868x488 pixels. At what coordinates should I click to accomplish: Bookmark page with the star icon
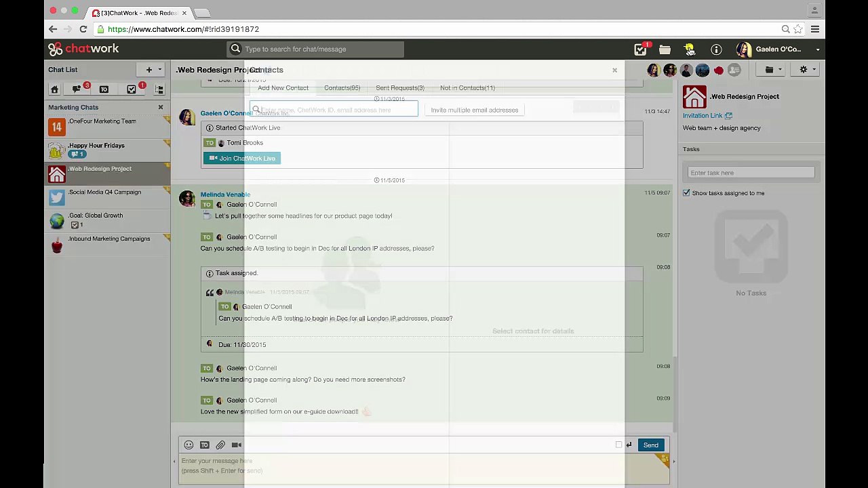pyautogui.click(x=798, y=29)
